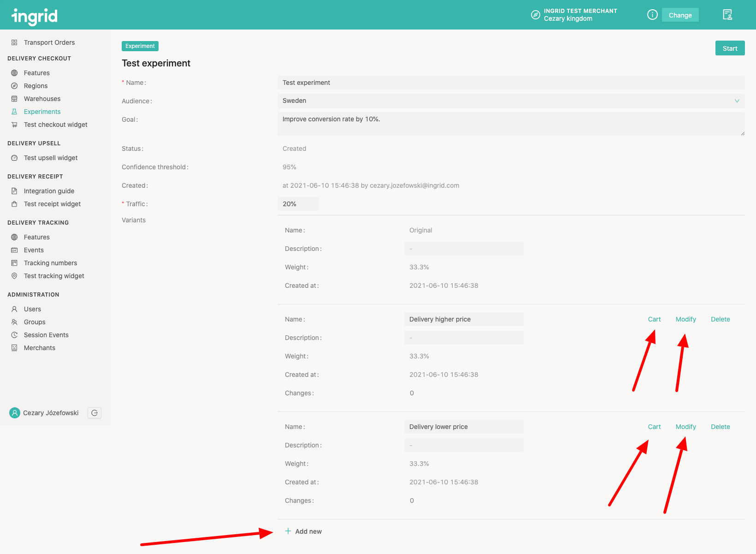Click the plus icon for Add new
Image resolution: width=756 pixels, height=554 pixels.
click(x=288, y=531)
